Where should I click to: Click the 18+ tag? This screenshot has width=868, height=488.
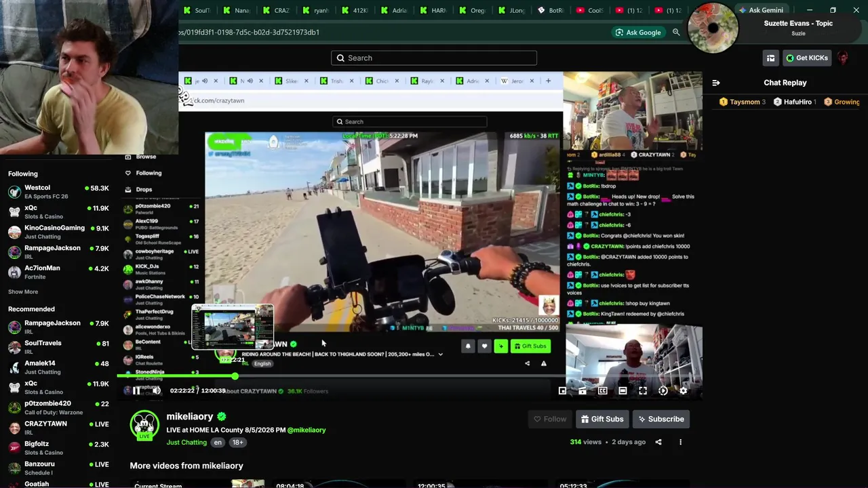(x=237, y=443)
